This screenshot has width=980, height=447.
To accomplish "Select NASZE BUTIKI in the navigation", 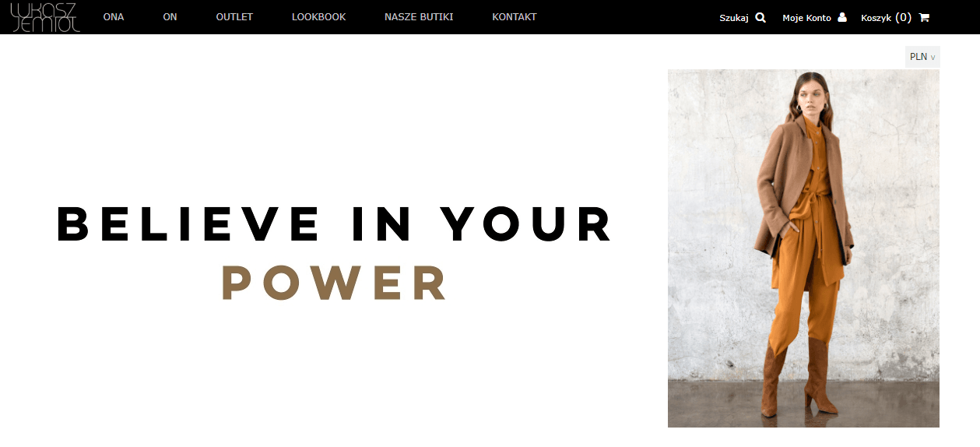I will 419,17.
